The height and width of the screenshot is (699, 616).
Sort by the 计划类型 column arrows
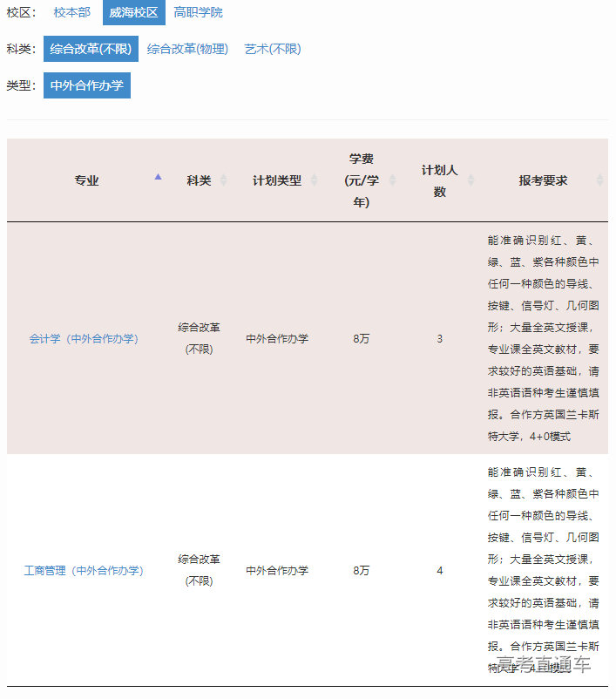(314, 180)
